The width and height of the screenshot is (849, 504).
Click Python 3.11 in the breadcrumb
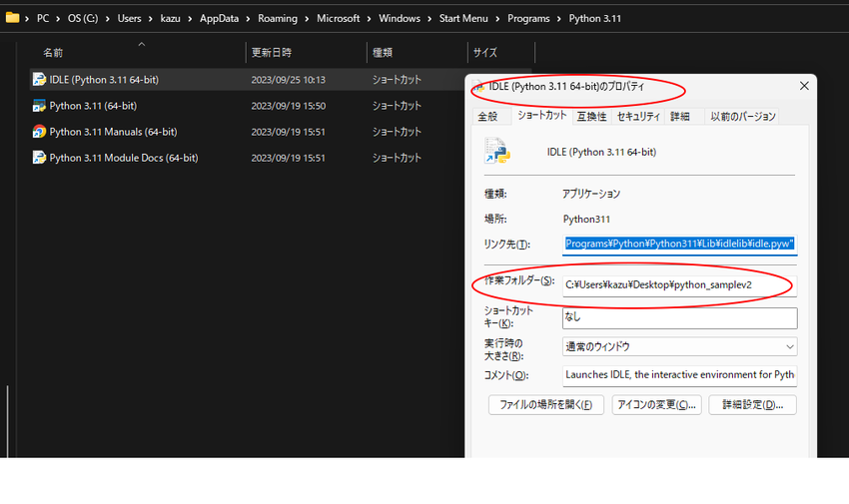click(594, 18)
